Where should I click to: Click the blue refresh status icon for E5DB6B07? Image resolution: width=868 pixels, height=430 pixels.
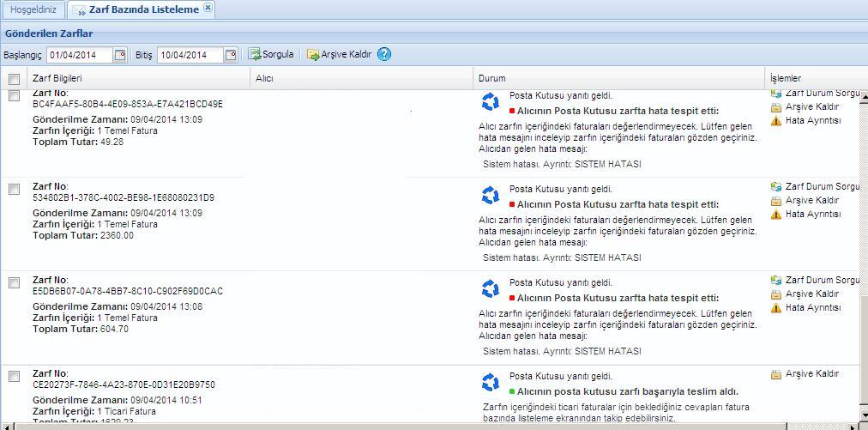(491, 288)
